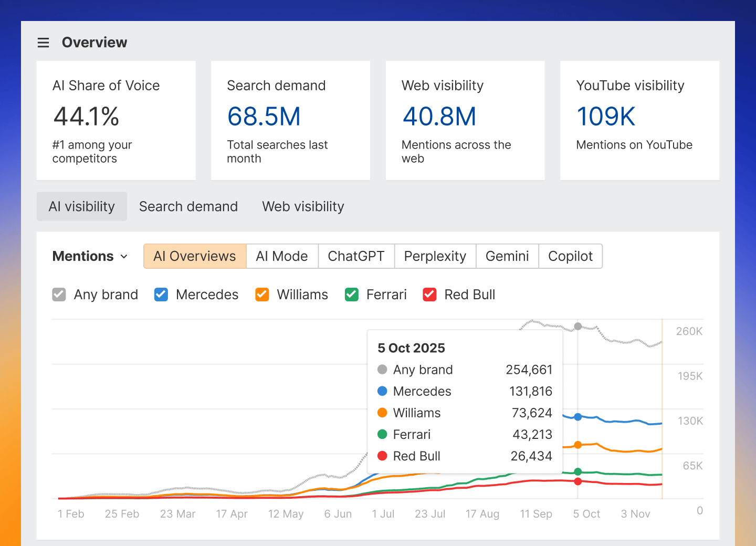View Gemini mentions

[x=507, y=256]
